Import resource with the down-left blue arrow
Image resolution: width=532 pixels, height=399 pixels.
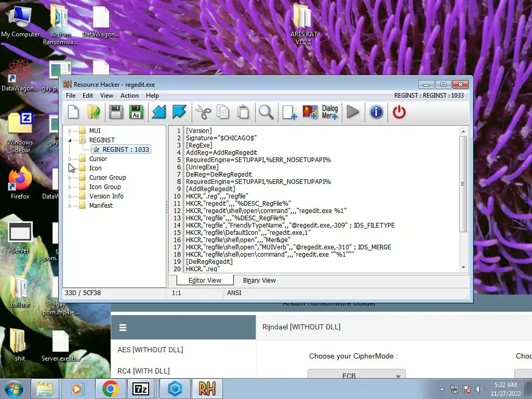pyautogui.click(x=159, y=112)
